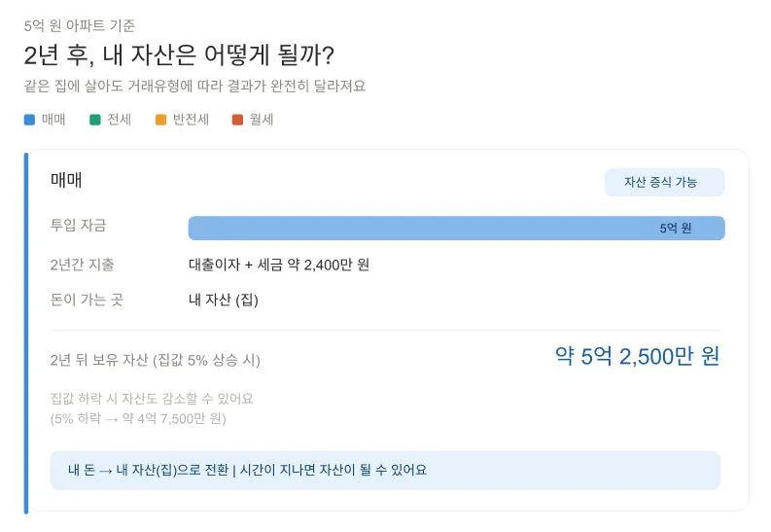Click the 매매 card heading
This screenshot has height=532, width=771.
[66, 180]
